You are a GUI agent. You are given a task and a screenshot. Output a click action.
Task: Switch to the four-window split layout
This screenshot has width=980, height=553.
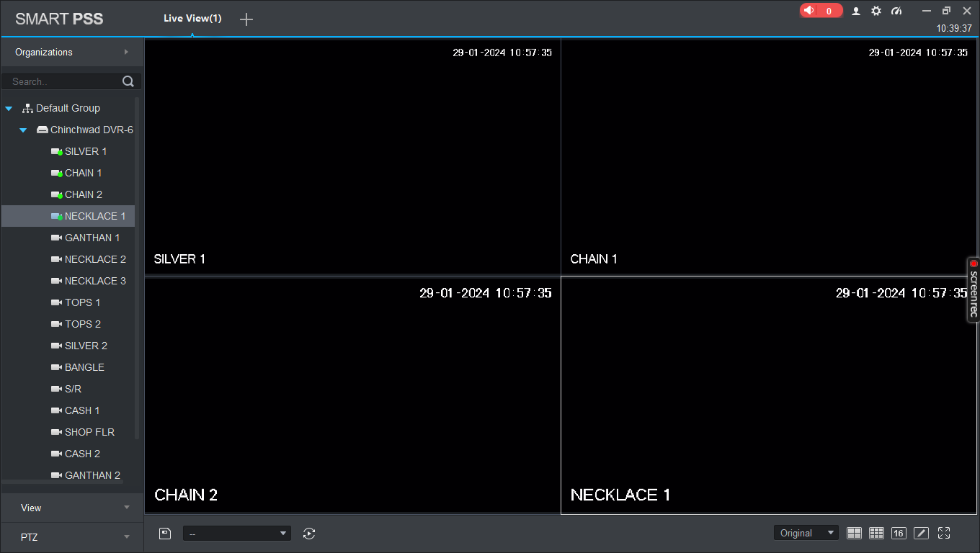pos(854,533)
